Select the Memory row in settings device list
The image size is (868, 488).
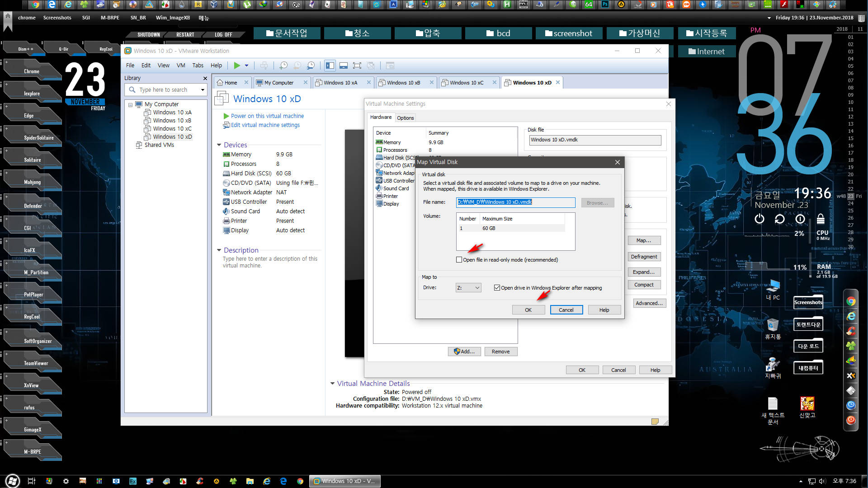pyautogui.click(x=445, y=142)
